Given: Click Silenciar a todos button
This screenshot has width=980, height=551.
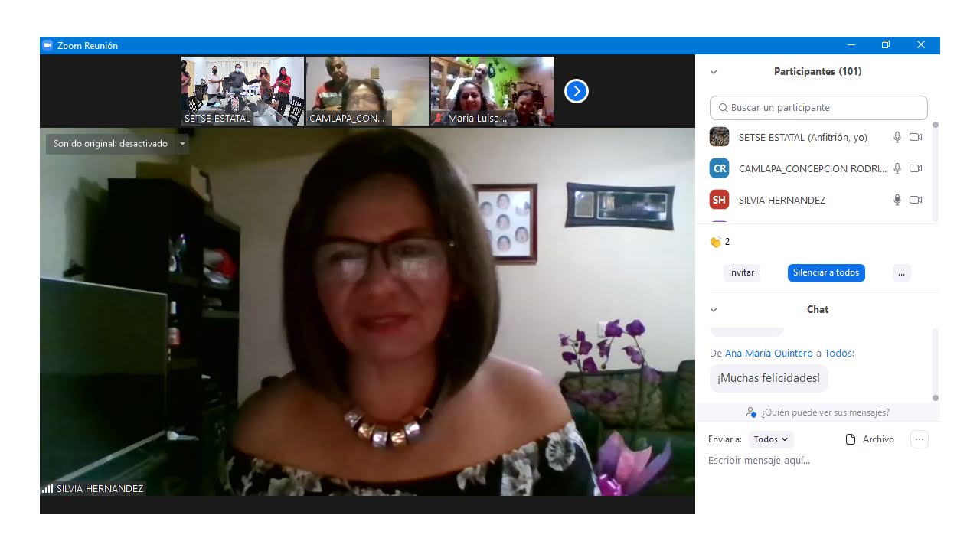Looking at the screenshot, I should (x=826, y=272).
